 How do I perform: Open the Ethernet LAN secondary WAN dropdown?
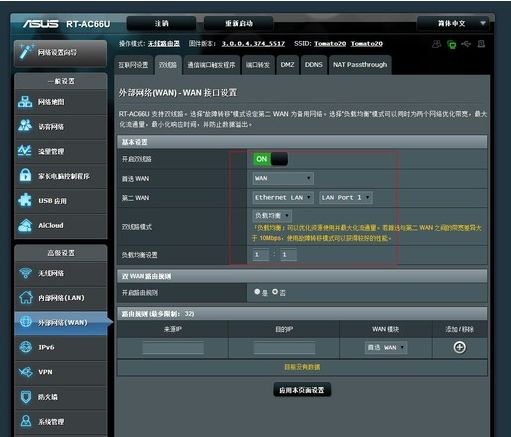click(283, 198)
